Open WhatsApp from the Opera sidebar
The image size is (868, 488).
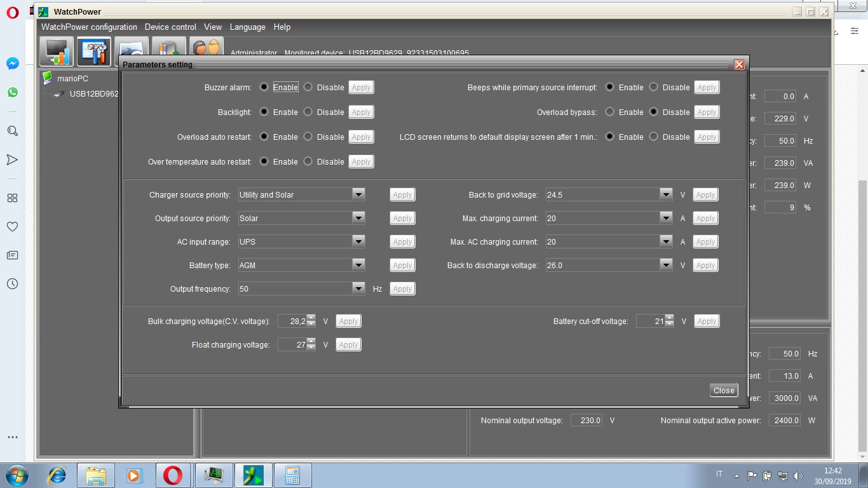tap(12, 92)
